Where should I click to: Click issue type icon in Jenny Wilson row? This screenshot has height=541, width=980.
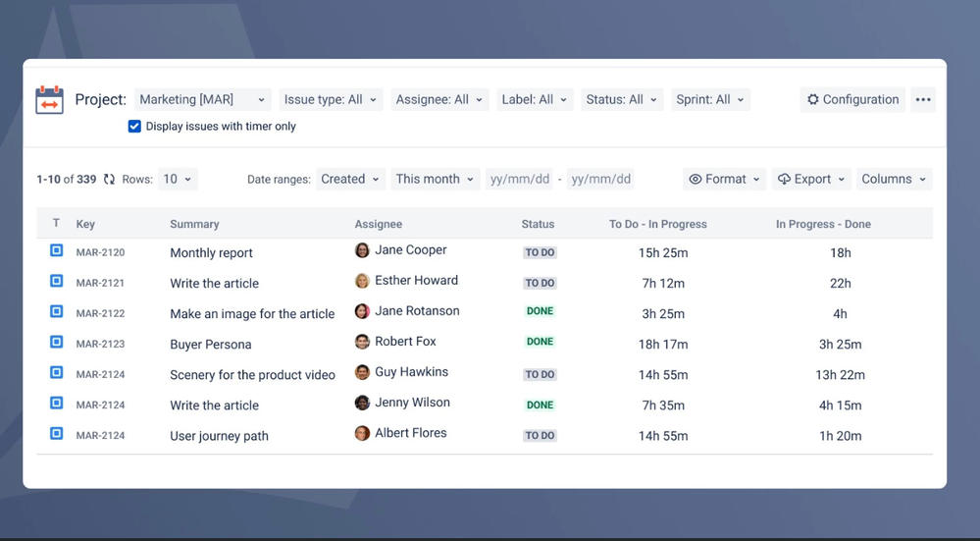click(56, 403)
